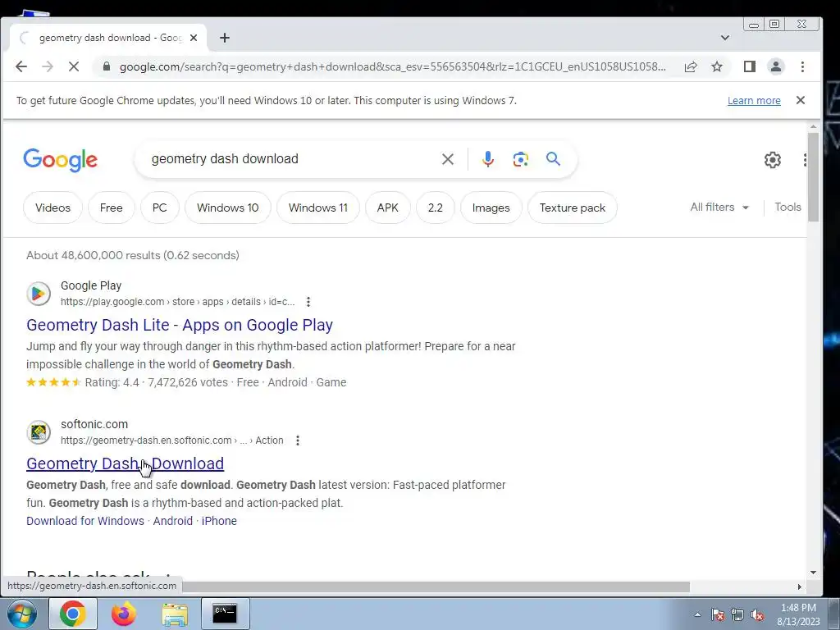This screenshot has height=630, width=840.
Task: Clear the search box text
Action: pos(448,159)
